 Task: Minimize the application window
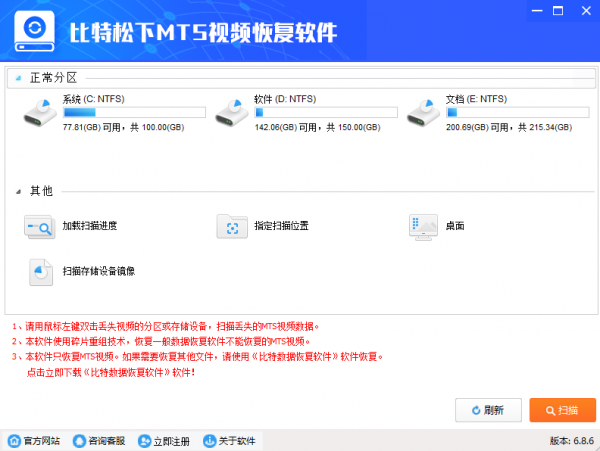(x=537, y=11)
